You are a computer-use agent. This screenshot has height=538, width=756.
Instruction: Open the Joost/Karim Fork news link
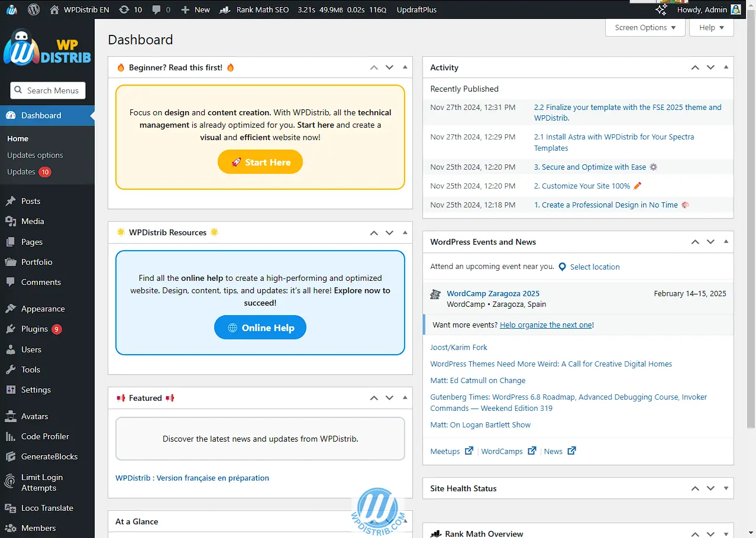point(458,347)
